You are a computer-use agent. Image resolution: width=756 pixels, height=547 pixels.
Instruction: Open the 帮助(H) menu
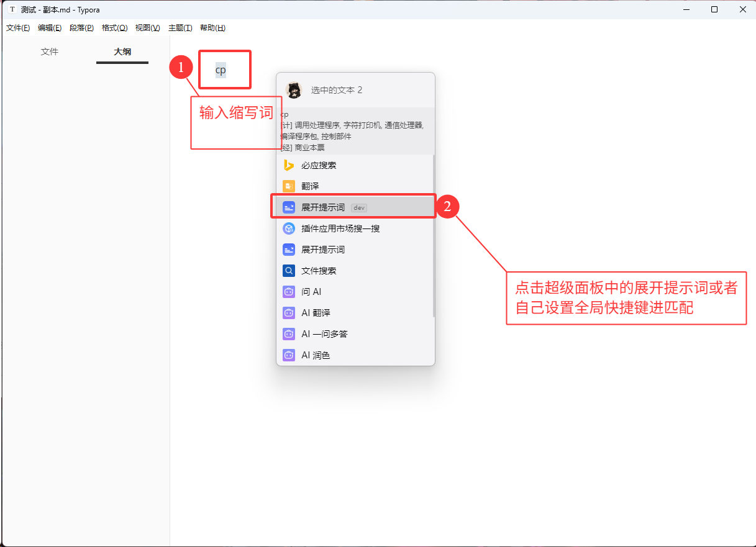tap(212, 28)
